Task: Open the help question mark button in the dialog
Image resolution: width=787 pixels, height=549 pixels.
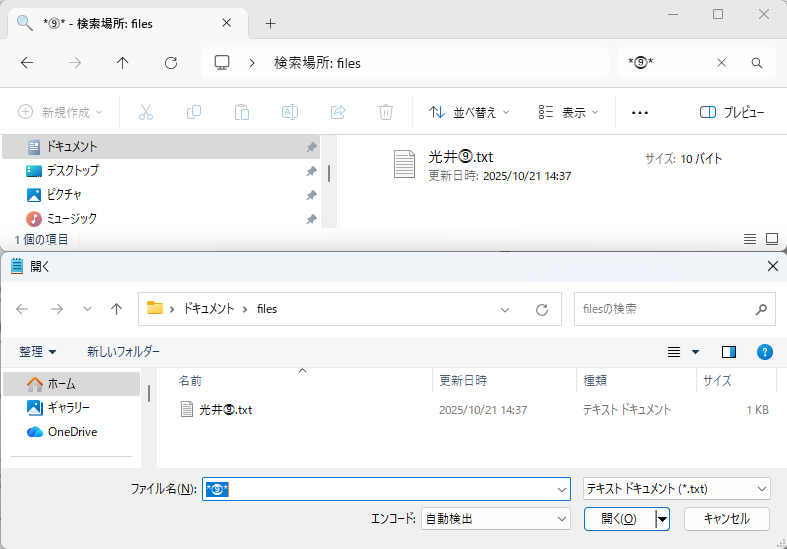Action: 764,352
